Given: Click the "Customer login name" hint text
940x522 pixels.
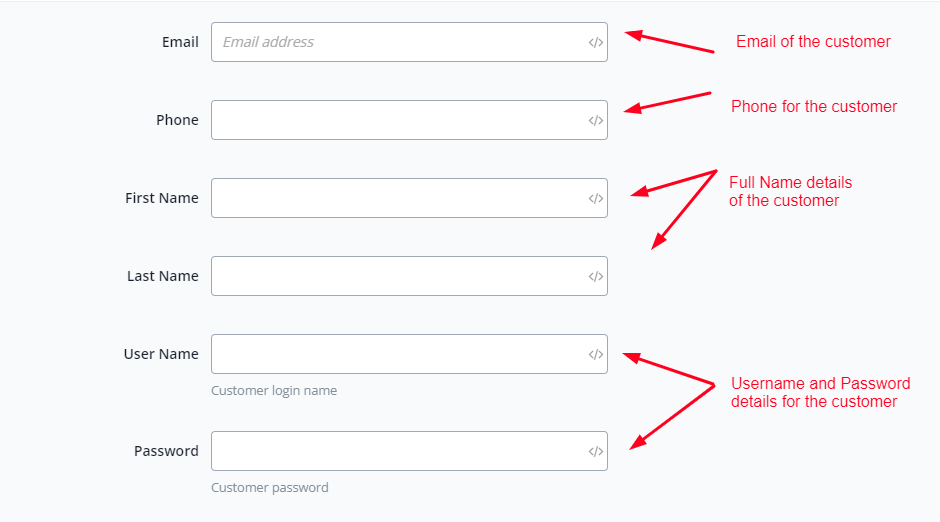Looking at the screenshot, I should (274, 391).
